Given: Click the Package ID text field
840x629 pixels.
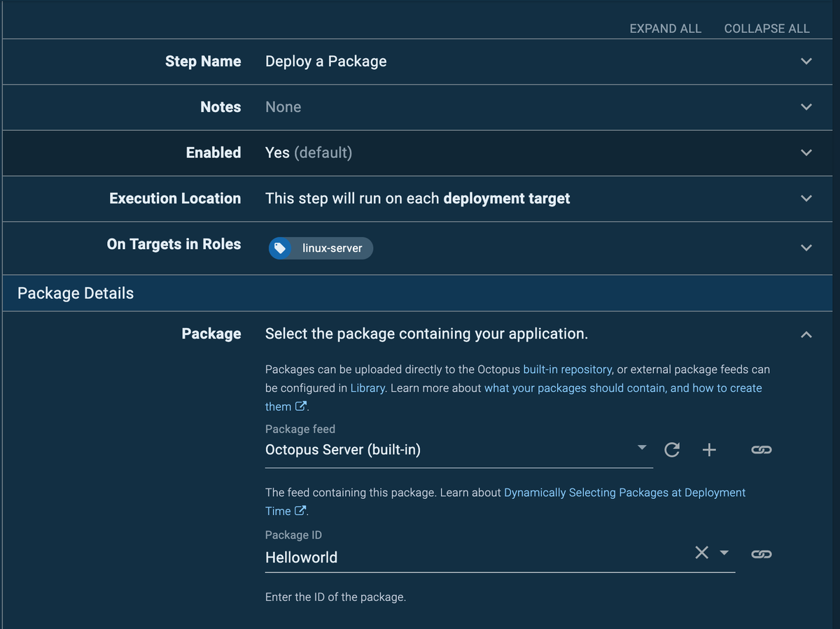Looking at the screenshot, I should pos(469,558).
